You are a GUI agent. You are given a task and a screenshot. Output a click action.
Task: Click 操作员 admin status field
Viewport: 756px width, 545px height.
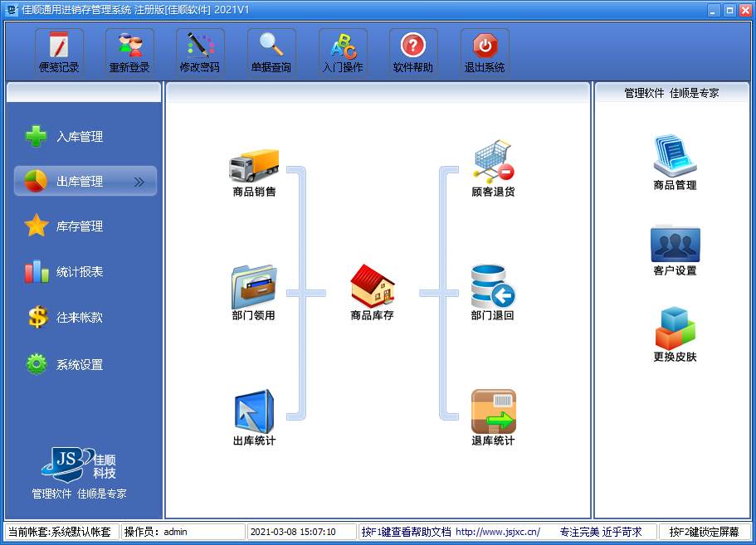183,532
